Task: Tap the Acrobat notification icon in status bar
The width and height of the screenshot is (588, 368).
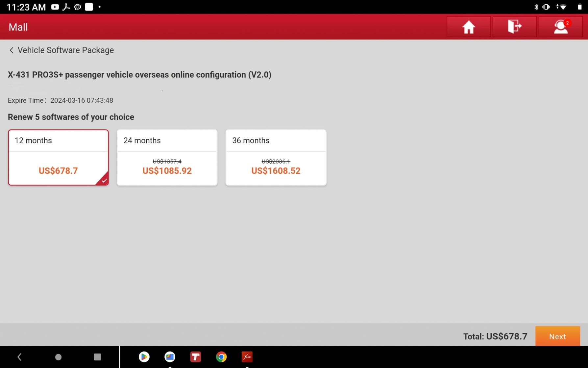Action: point(66,7)
